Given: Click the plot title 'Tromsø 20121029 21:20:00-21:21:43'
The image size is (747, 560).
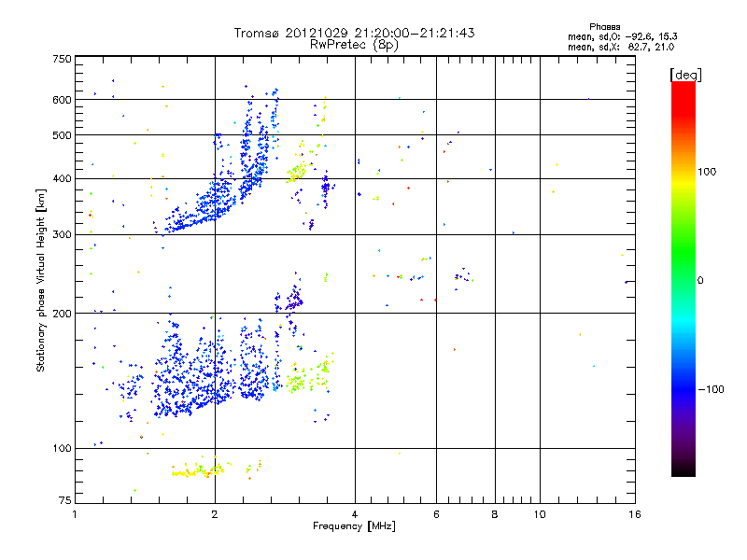Looking at the screenshot, I should (354, 33).
